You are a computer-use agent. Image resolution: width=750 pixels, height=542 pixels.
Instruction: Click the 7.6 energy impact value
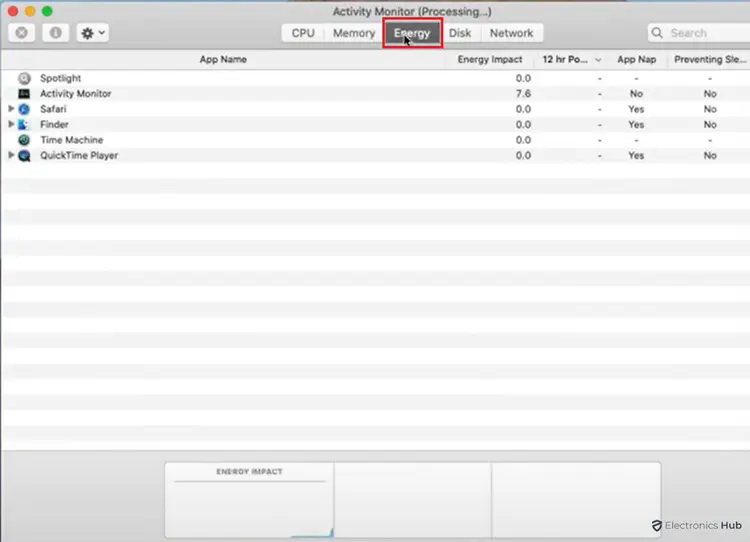point(523,94)
